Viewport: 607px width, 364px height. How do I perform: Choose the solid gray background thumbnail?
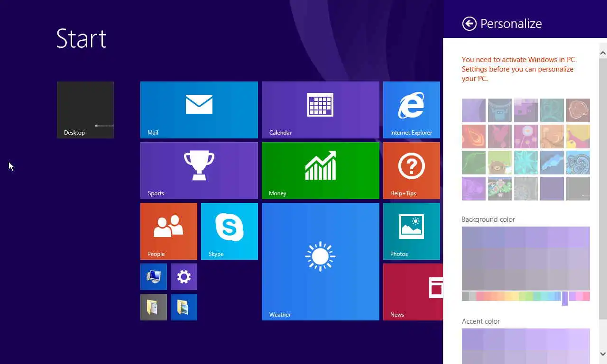coord(578,189)
